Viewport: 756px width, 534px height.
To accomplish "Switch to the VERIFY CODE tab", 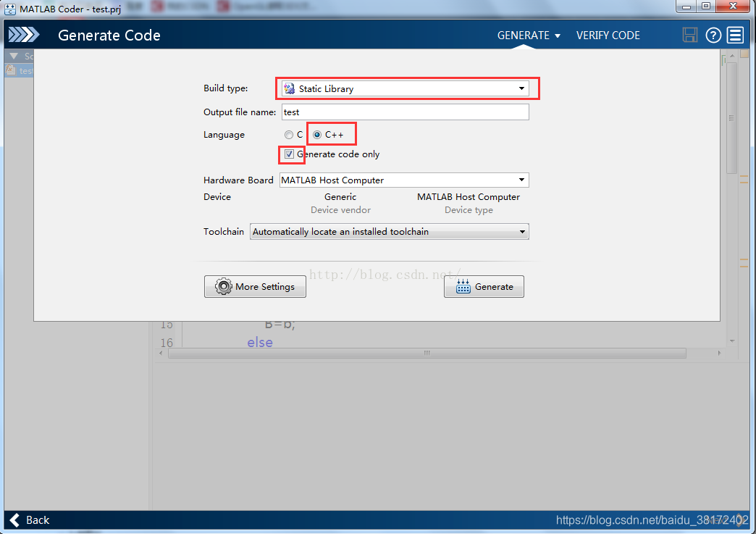I will (x=608, y=36).
